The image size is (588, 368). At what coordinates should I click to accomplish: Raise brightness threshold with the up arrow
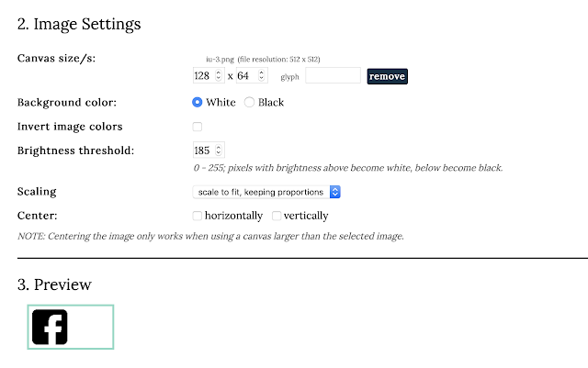(218, 147)
